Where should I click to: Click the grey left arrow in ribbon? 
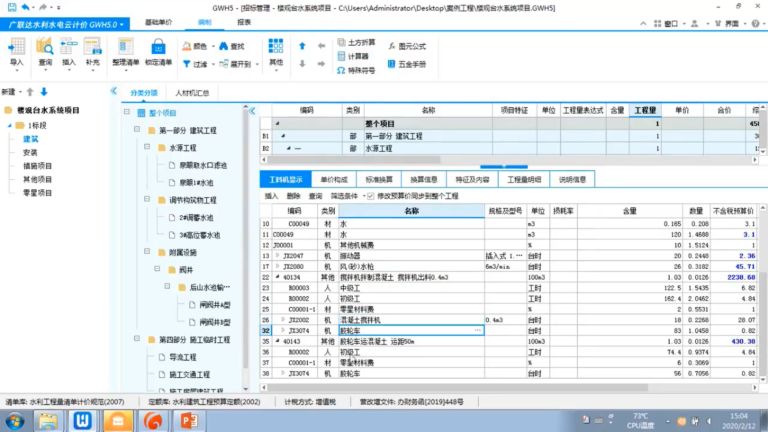[x=321, y=46]
